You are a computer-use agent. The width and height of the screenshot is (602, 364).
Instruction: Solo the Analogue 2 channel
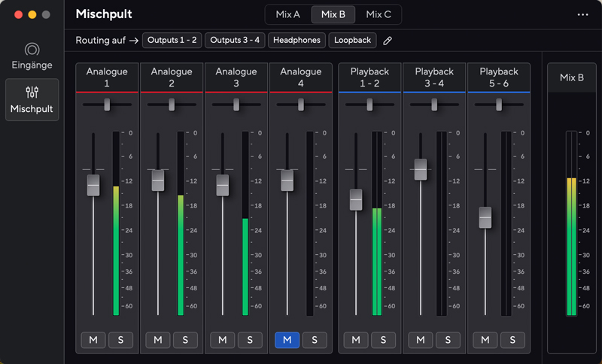point(185,340)
